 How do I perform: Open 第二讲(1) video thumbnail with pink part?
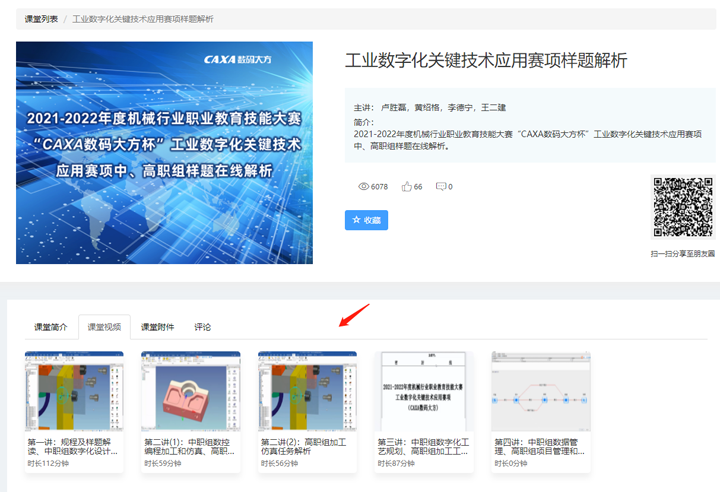[191, 391]
